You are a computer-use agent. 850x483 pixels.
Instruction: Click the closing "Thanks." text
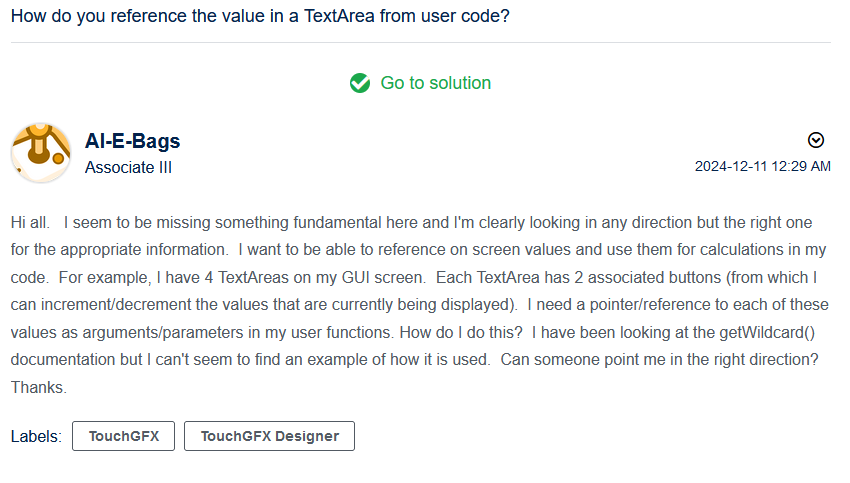coord(39,387)
